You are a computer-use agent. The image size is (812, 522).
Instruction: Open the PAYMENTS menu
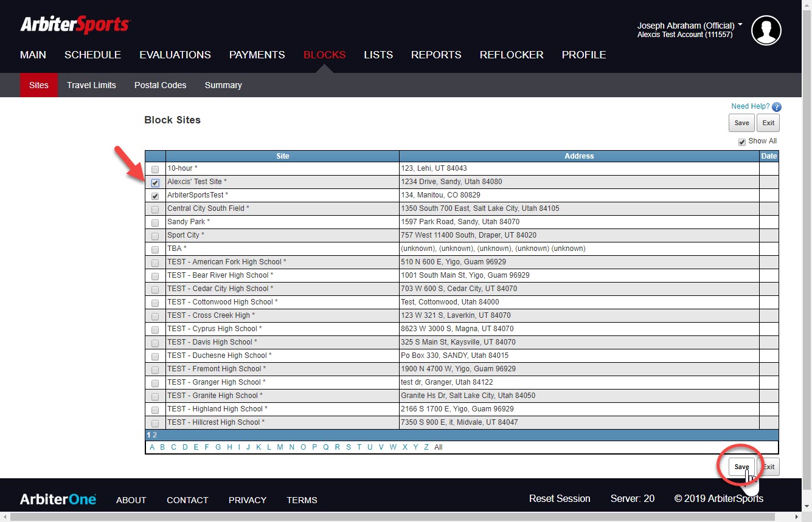pos(257,55)
